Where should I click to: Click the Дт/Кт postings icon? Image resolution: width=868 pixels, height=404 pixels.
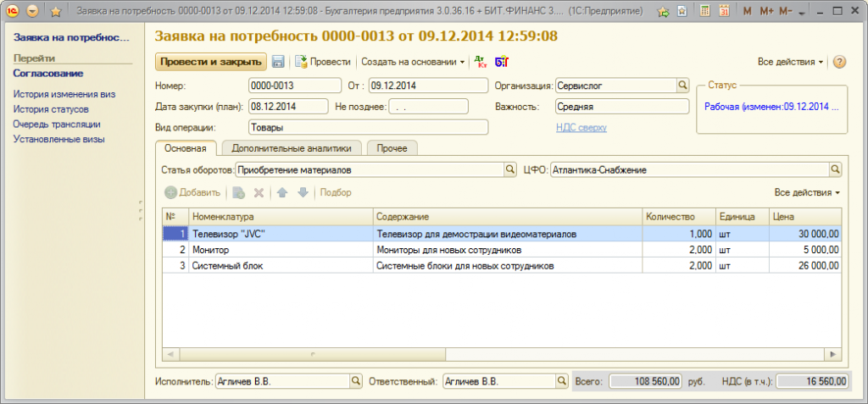click(481, 62)
